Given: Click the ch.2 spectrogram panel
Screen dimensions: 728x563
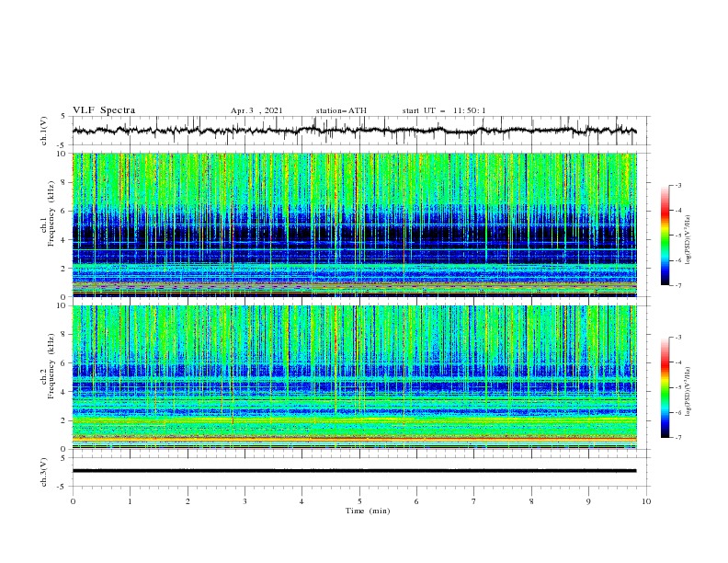Looking at the screenshot, I should 355,377.
